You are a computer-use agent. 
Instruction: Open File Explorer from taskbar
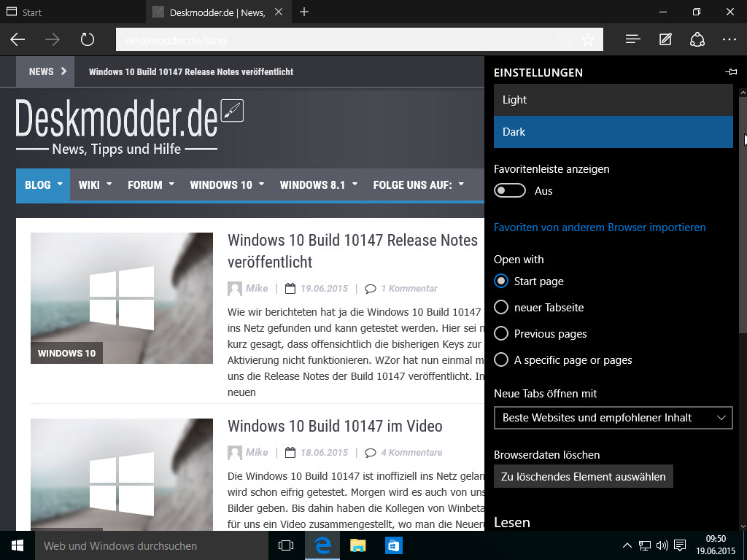[357, 545]
